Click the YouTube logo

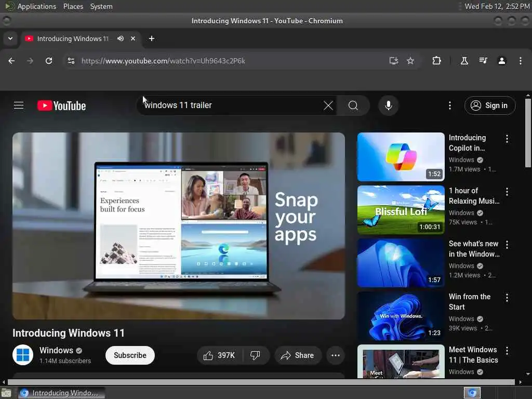pyautogui.click(x=61, y=106)
